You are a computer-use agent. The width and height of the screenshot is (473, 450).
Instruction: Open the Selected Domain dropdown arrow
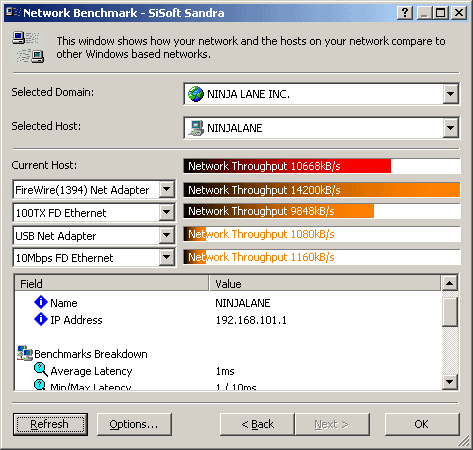click(450, 94)
